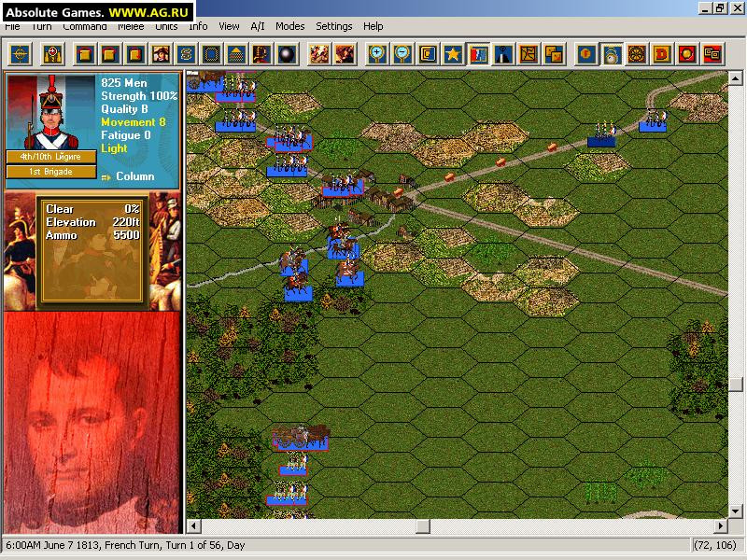
Task: Click the yellow square with red arrow icon
Action: click(x=135, y=54)
